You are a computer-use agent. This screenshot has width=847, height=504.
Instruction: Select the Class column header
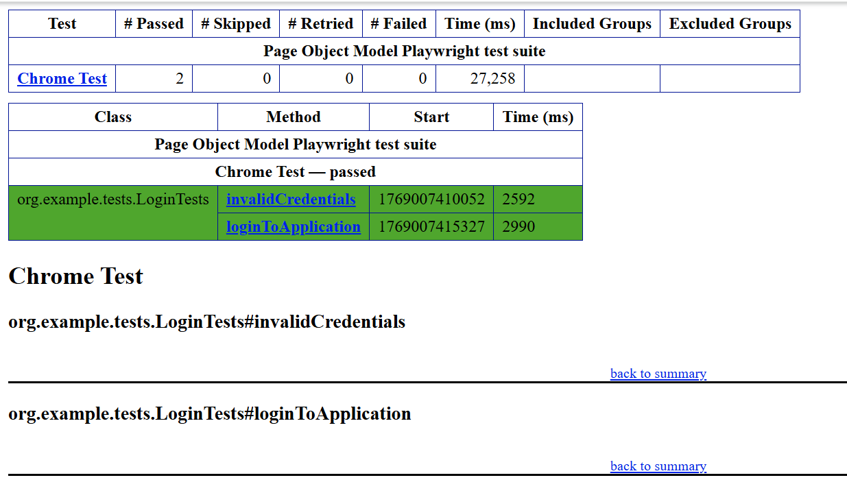click(112, 117)
